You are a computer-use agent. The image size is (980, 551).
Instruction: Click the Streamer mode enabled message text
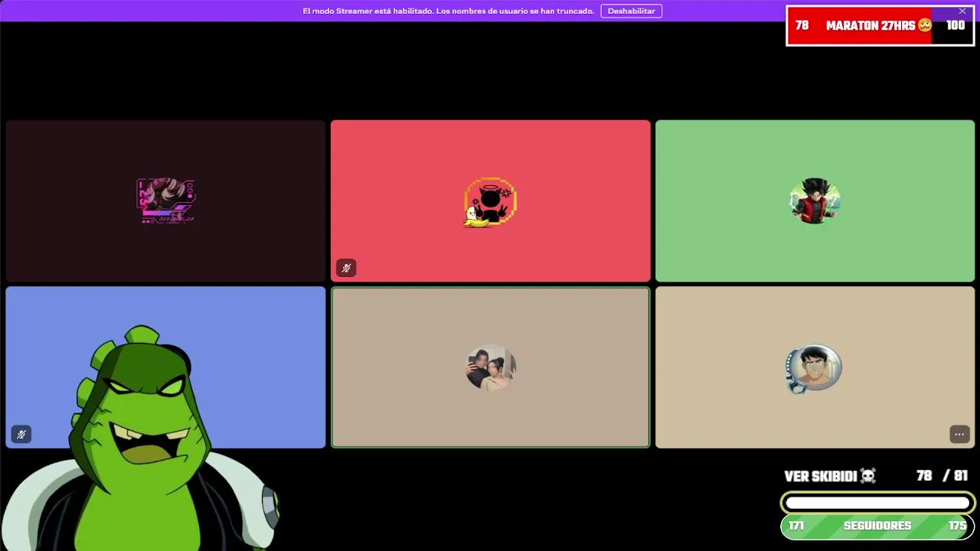(x=448, y=11)
